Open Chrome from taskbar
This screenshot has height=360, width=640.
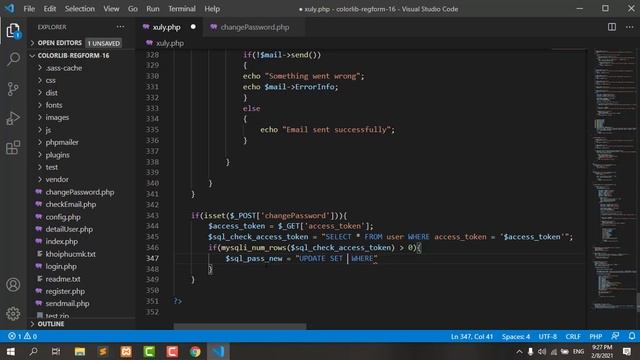pos(195,351)
